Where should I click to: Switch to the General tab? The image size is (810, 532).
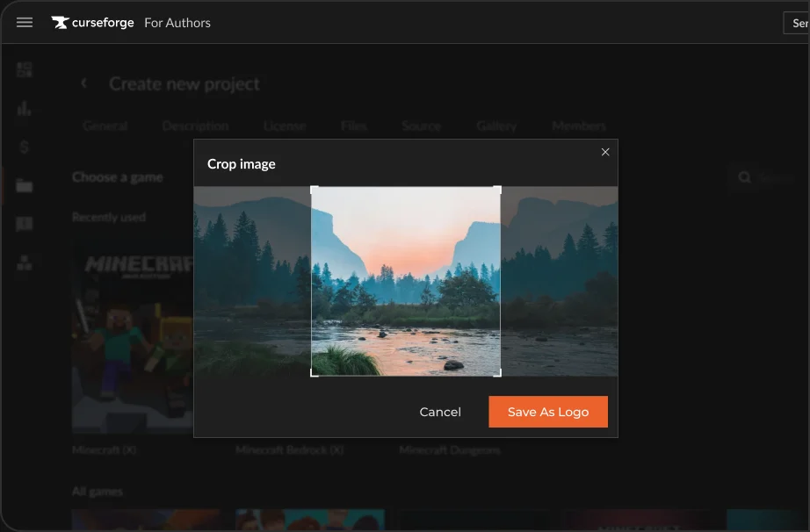pyautogui.click(x=105, y=126)
